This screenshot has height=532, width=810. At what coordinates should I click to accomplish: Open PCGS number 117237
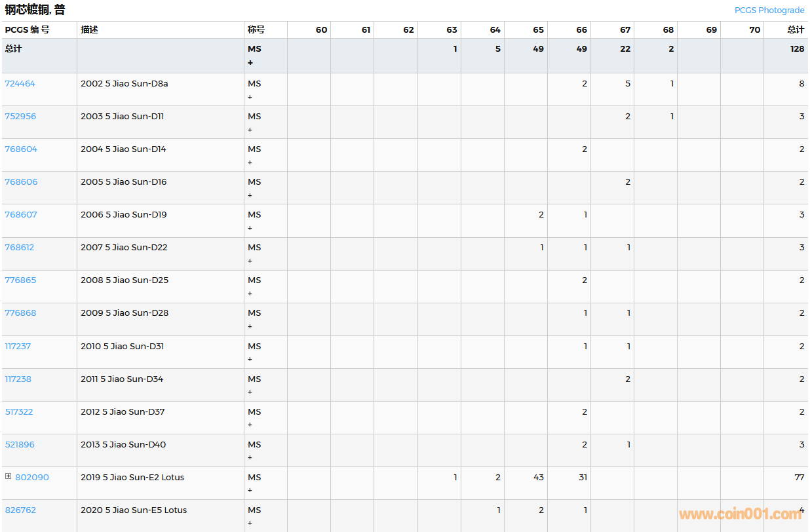click(x=18, y=346)
